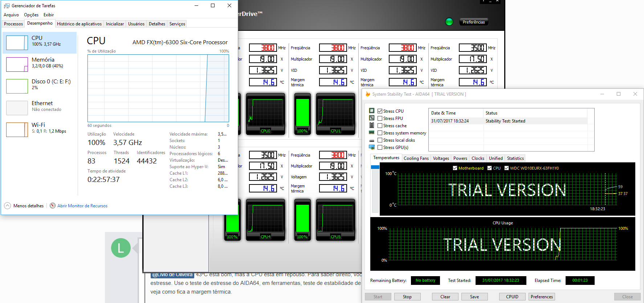Switch to the Powers tab
The height and width of the screenshot is (303, 644).
click(x=460, y=158)
